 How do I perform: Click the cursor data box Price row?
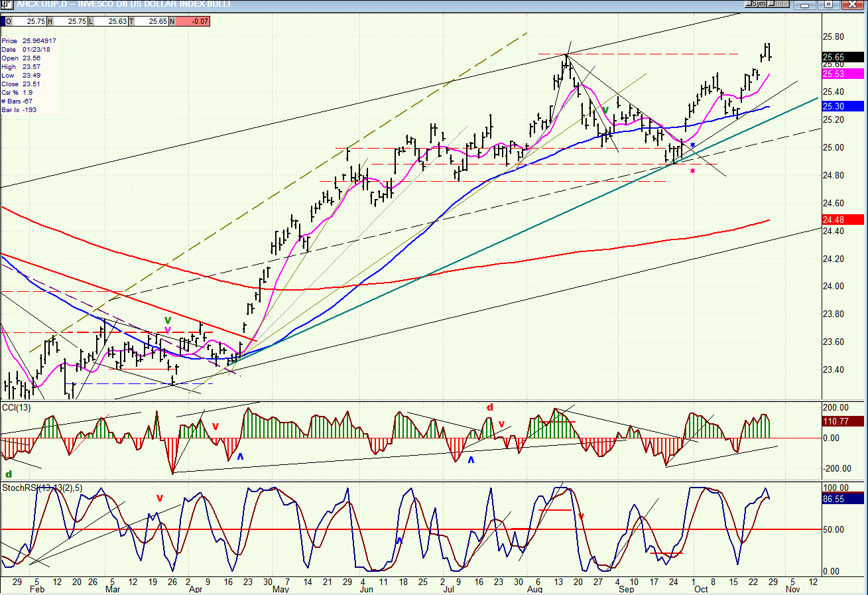[x=29, y=41]
